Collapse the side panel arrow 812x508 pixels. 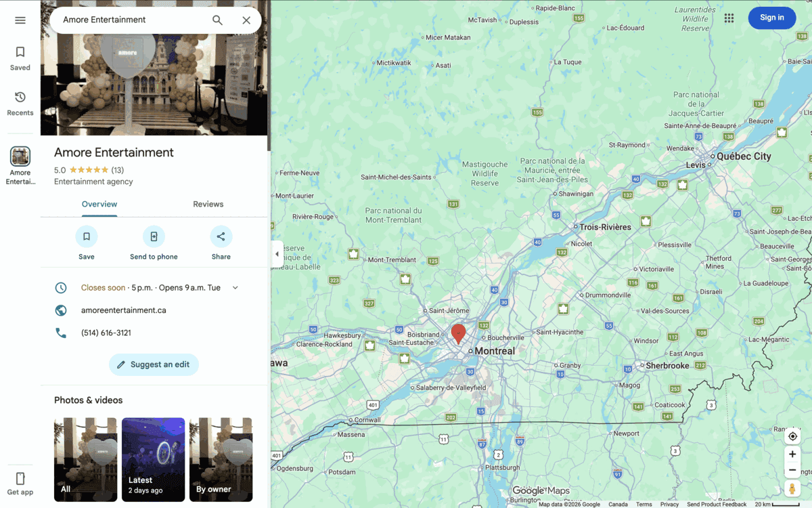(x=277, y=254)
